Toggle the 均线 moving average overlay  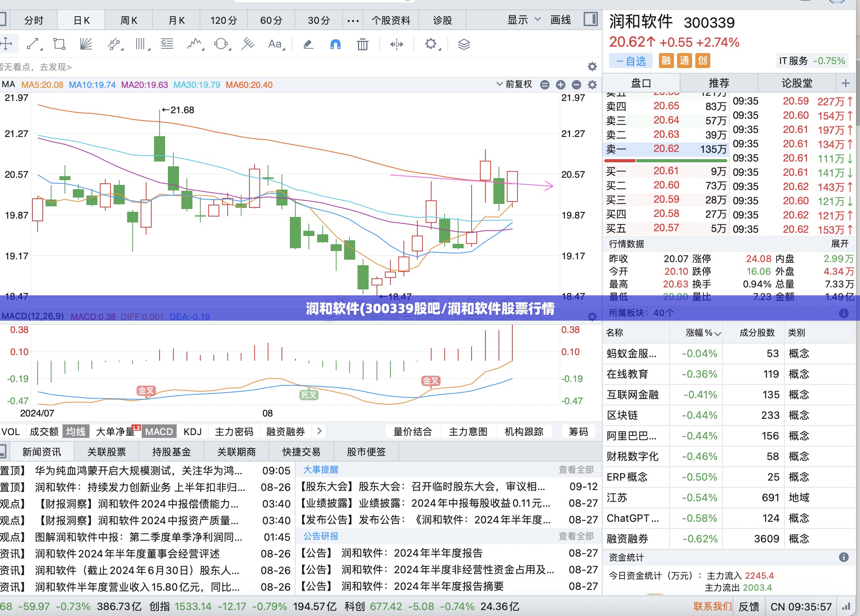(76, 432)
